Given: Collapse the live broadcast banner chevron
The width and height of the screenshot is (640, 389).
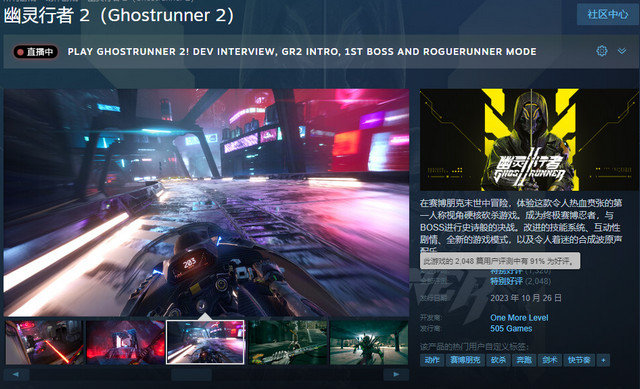Looking at the screenshot, I should (x=622, y=51).
